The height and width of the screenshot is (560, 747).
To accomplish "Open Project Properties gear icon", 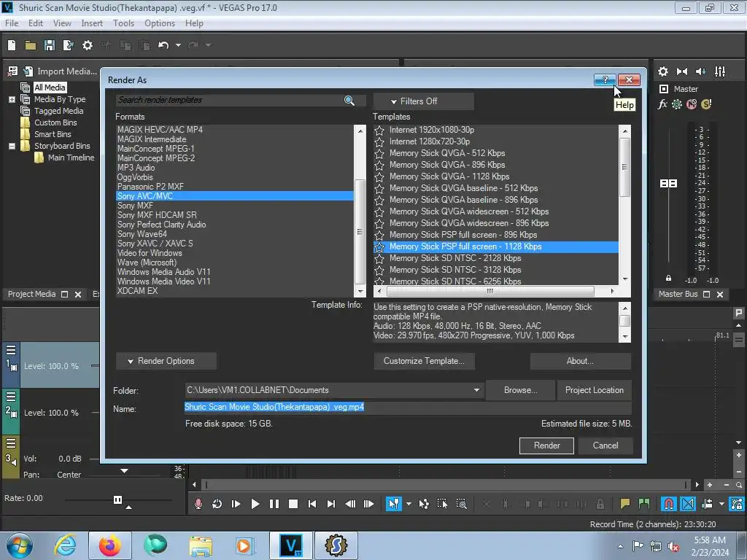I will tap(88, 45).
